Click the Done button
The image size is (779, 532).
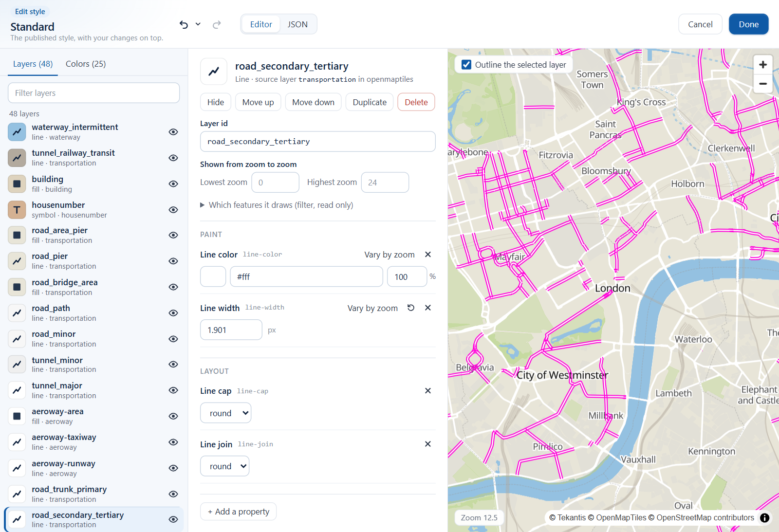[748, 24]
